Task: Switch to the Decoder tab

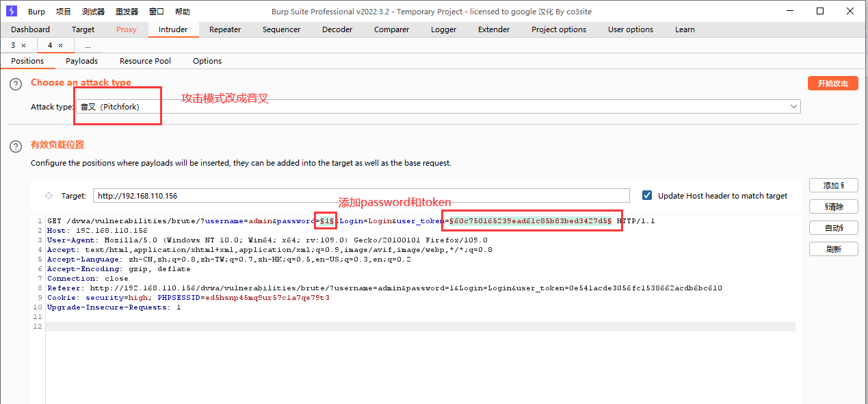Action: point(337,29)
